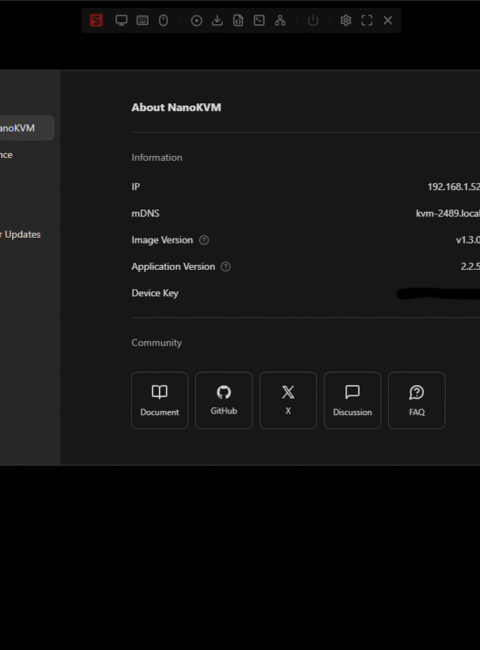Select the Appearance sidebar item
The height and width of the screenshot is (650, 480).
pos(6,155)
